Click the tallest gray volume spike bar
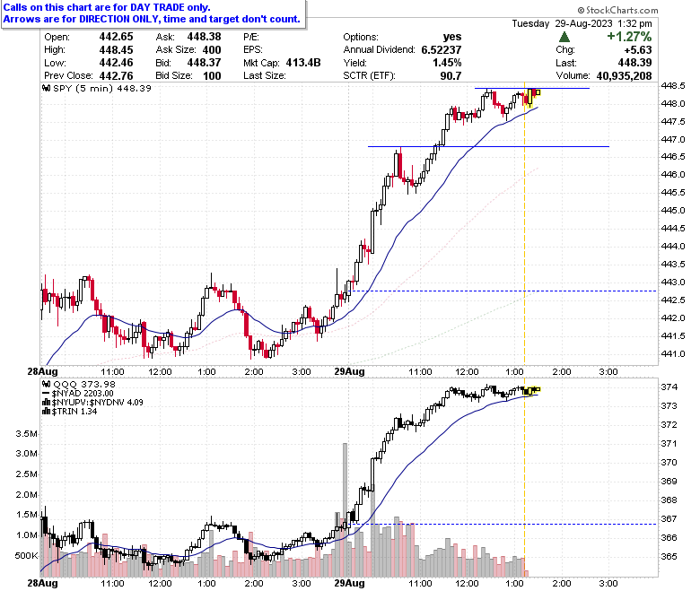700x591 pixels. coord(345,509)
